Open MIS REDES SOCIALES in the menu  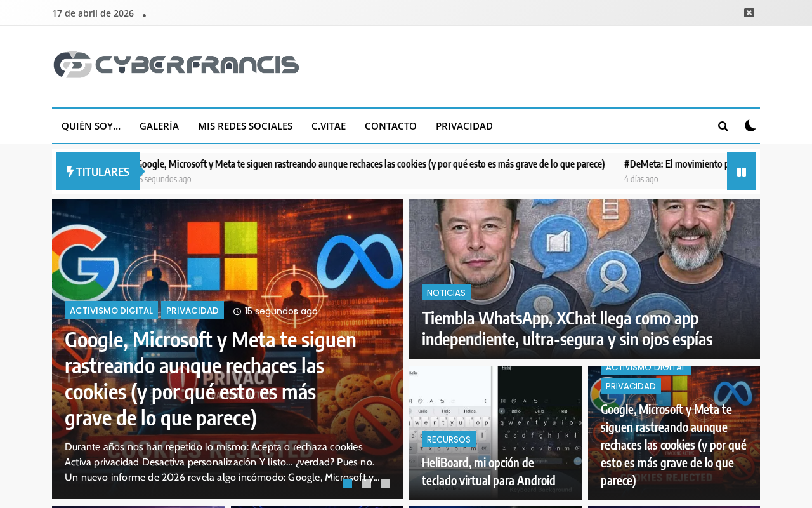(245, 126)
